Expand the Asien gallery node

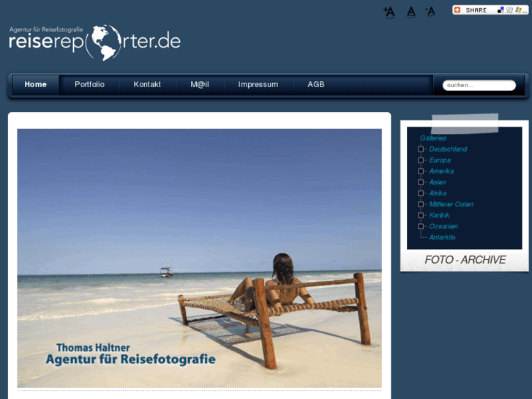[x=421, y=182]
